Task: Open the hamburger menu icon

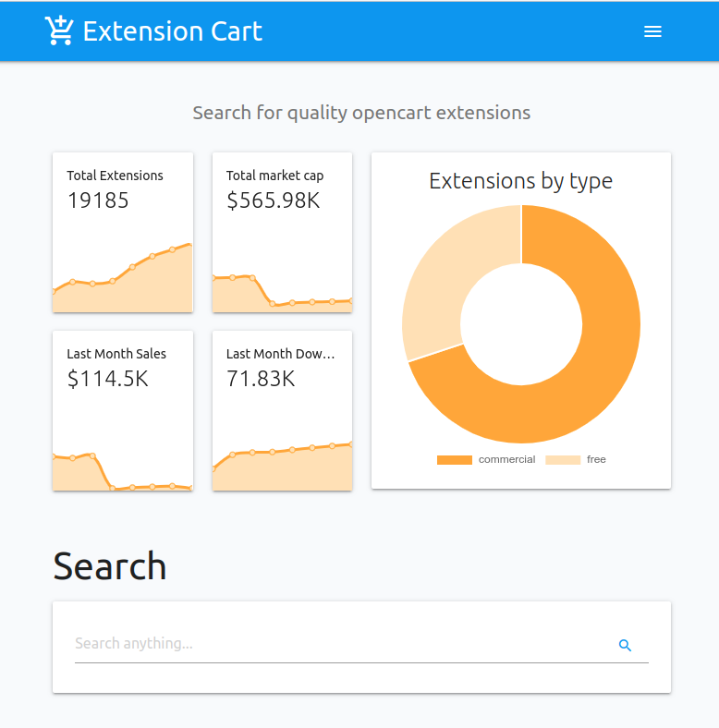Action: [x=652, y=31]
